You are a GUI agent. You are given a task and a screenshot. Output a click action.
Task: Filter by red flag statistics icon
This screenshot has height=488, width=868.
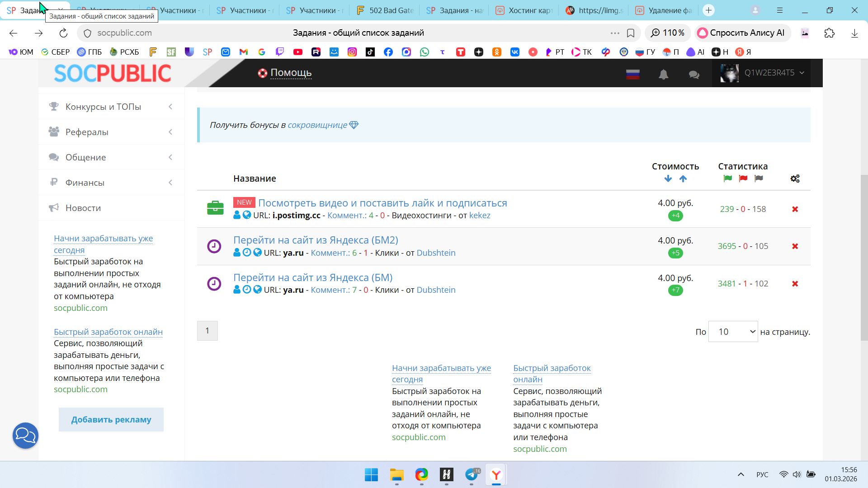[x=743, y=179]
